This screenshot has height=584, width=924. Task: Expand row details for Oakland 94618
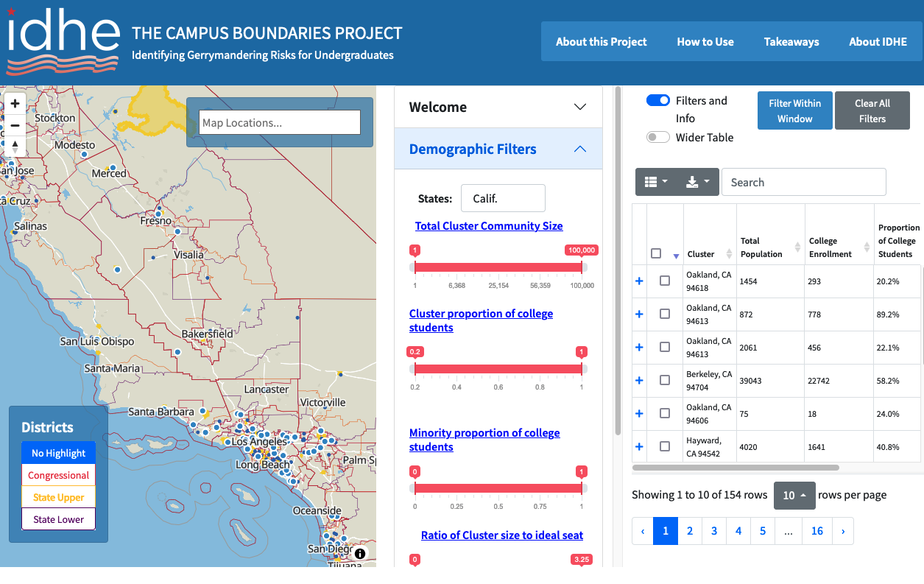pyautogui.click(x=639, y=281)
